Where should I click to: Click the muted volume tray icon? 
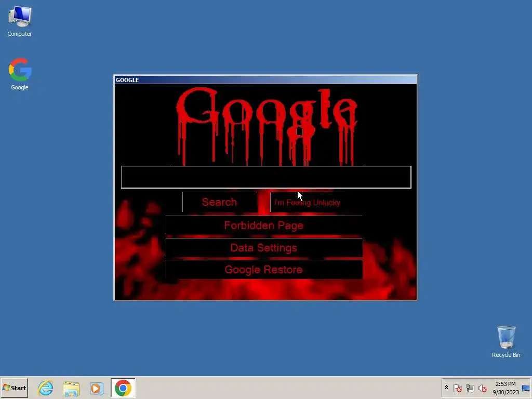pos(482,388)
